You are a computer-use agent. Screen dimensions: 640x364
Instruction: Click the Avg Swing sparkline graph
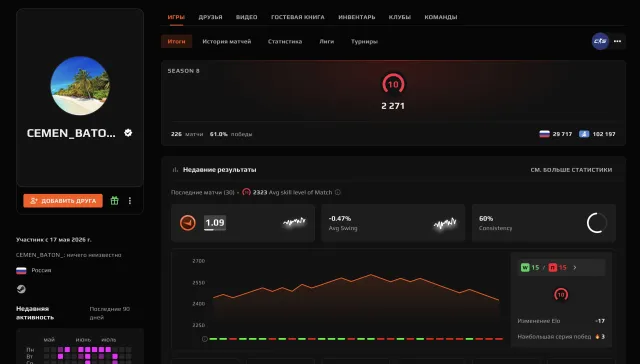(x=444, y=223)
